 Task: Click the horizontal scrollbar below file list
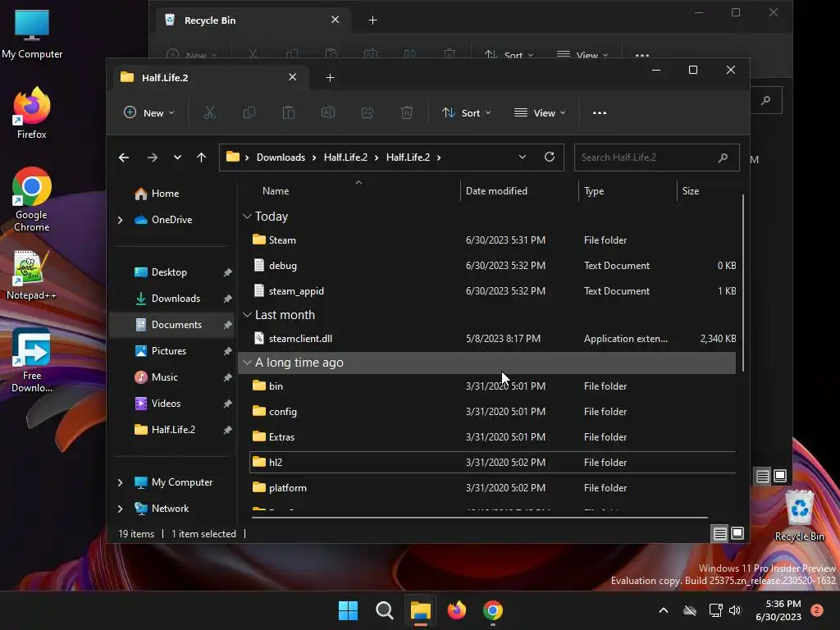479,518
